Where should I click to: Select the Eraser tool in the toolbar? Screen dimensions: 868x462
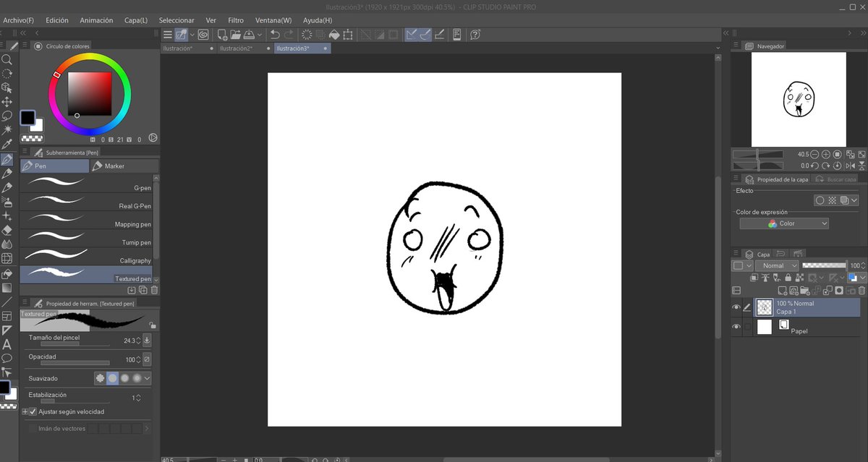[x=8, y=230]
